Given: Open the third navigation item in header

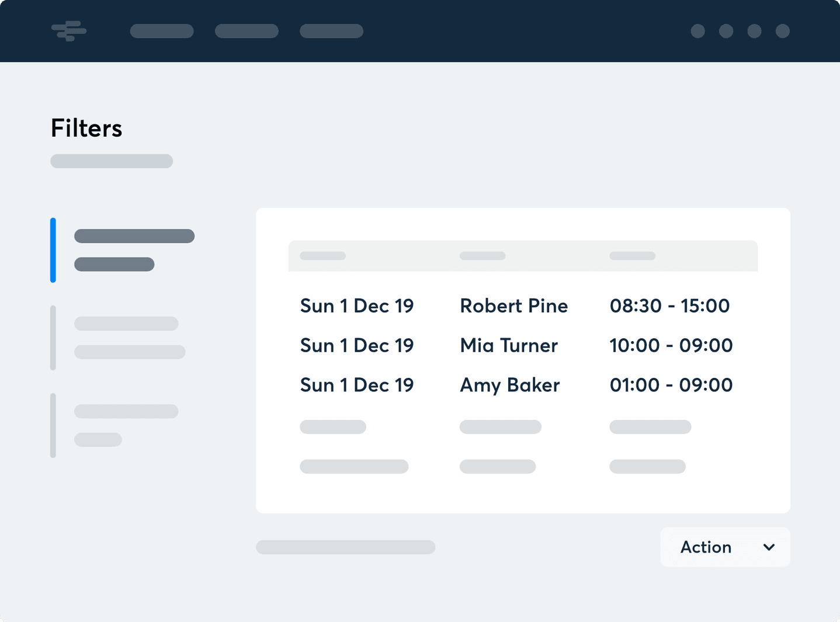Looking at the screenshot, I should coord(331,31).
